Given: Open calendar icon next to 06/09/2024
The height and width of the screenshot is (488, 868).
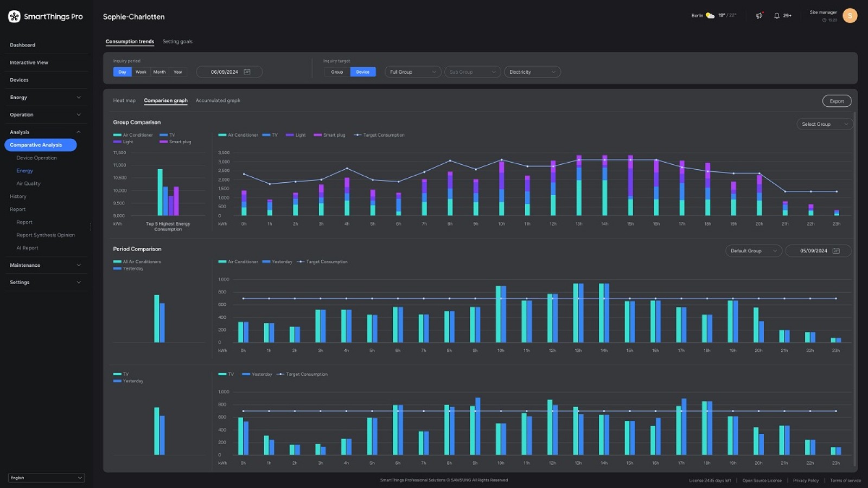Looking at the screenshot, I should [247, 72].
